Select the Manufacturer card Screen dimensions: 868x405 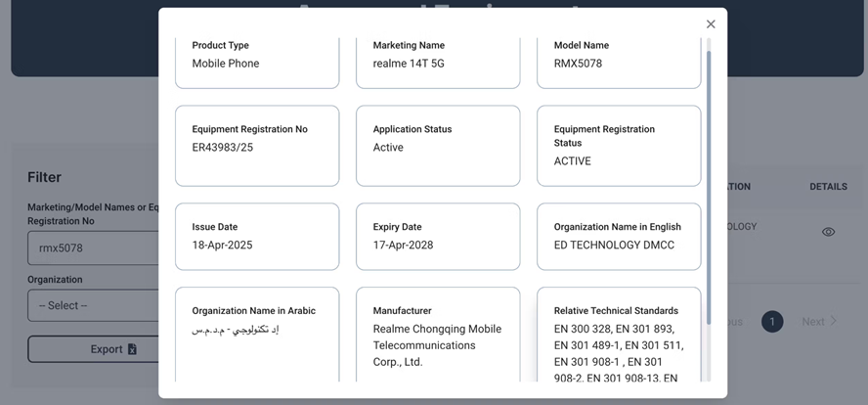pyautogui.click(x=438, y=335)
